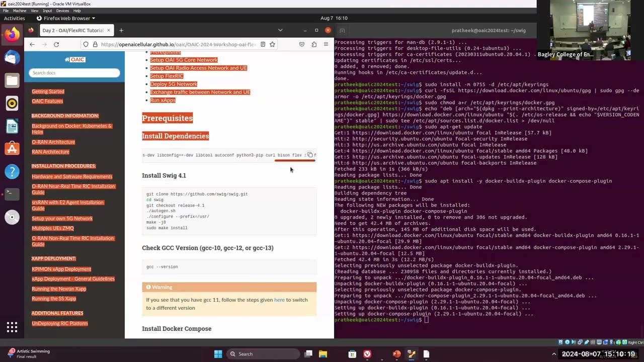Open the O-RAN Architecture sidebar link
The width and height of the screenshot is (644, 362).
53,142
